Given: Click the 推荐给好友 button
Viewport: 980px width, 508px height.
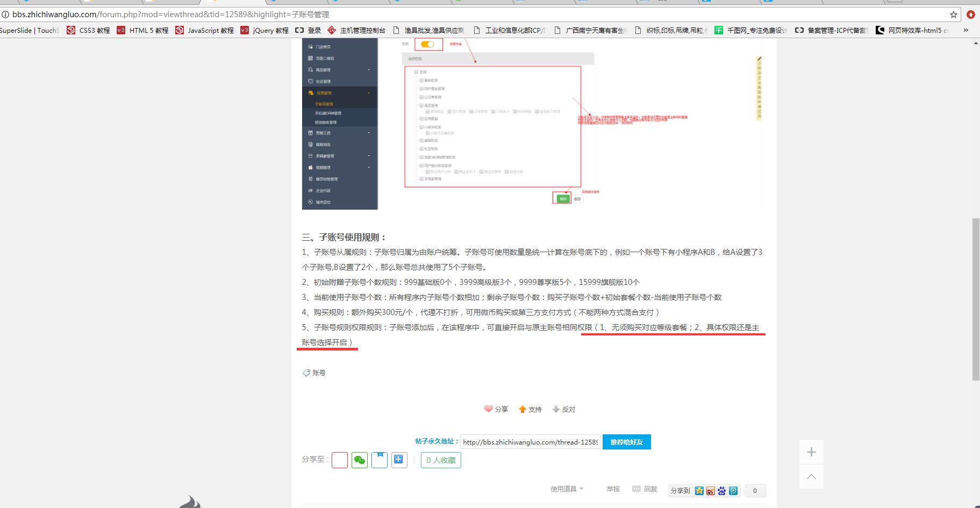Looking at the screenshot, I should click(x=626, y=442).
